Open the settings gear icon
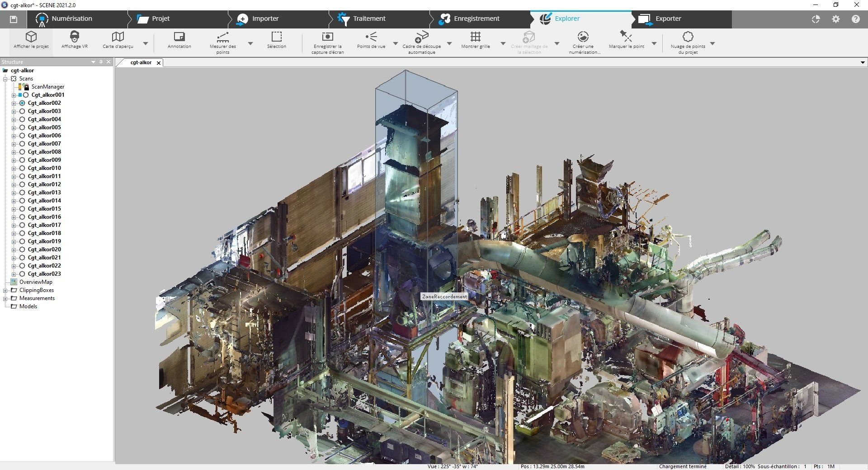Screen dimensions: 868x470 coord(835,19)
